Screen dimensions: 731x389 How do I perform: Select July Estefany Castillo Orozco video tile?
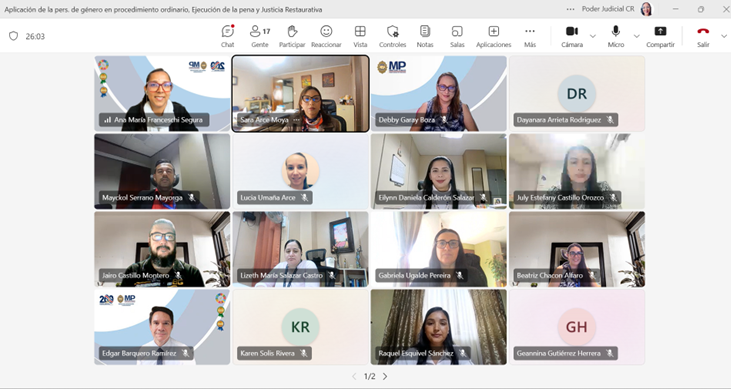(577, 171)
